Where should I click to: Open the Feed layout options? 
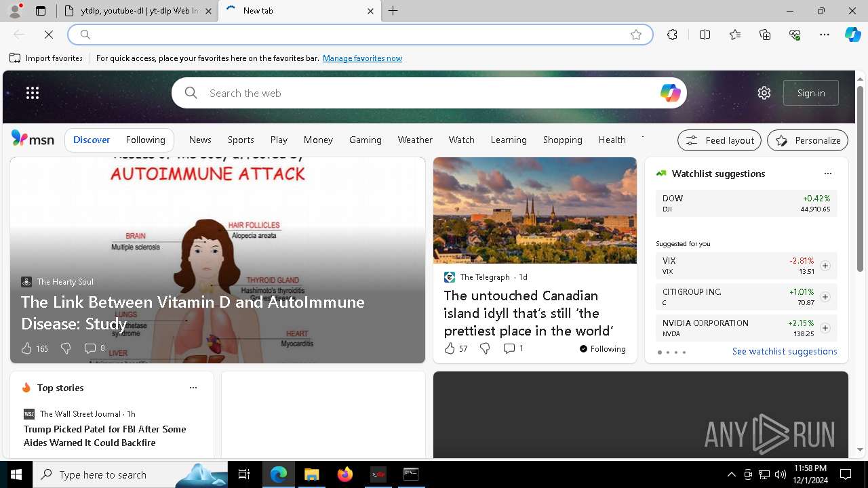[x=719, y=140]
